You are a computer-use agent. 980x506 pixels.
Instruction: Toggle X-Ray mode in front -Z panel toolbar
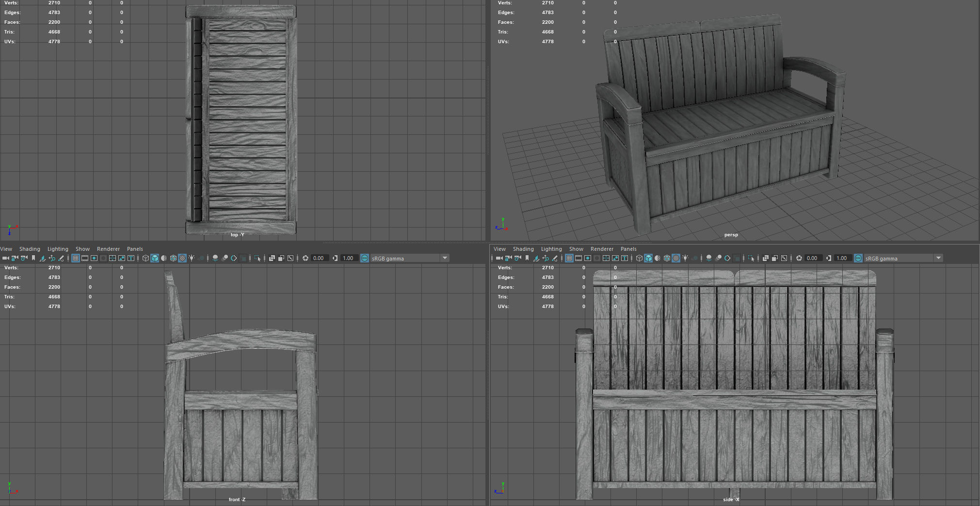(x=272, y=258)
